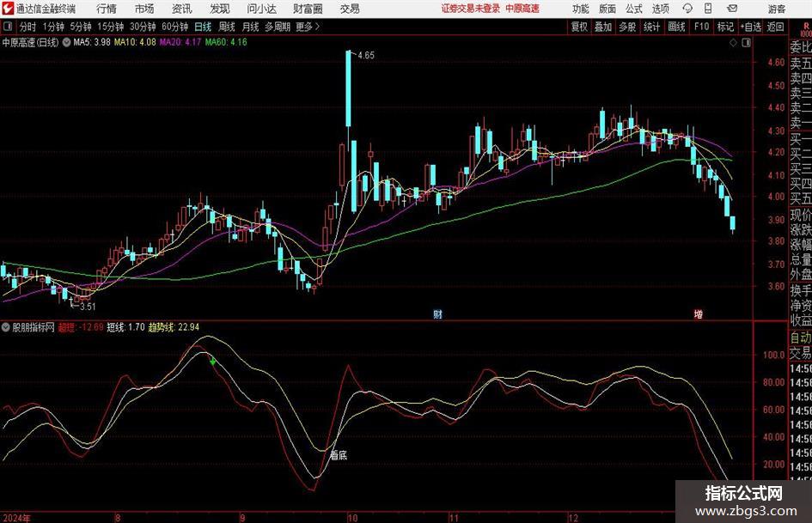Toggle the left sidebar panel icon

(8, 27)
